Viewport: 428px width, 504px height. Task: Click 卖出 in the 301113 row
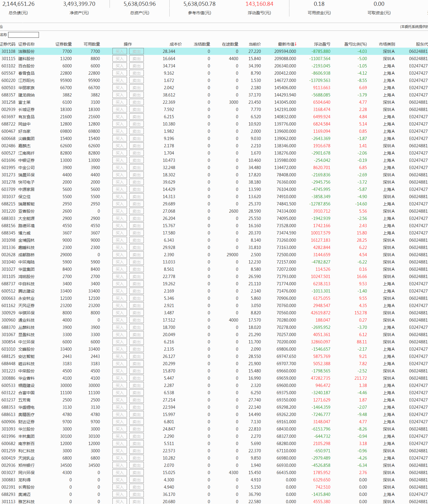tap(137, 502)
